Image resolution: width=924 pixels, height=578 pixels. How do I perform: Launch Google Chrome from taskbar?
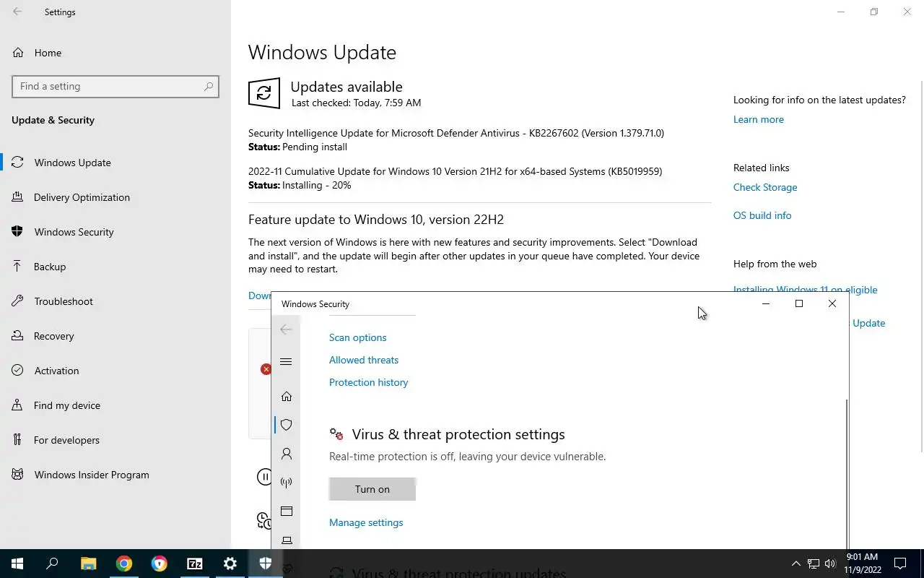point(124,564)
